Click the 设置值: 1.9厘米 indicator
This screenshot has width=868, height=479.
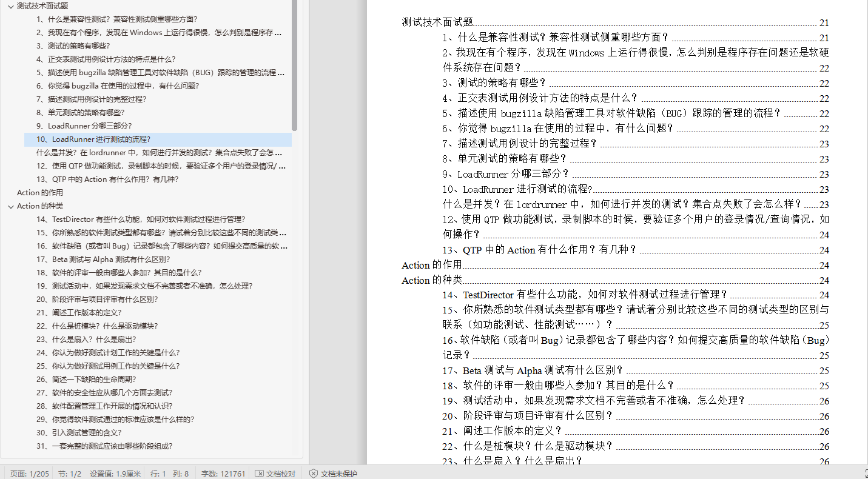(x=115, y=474)
